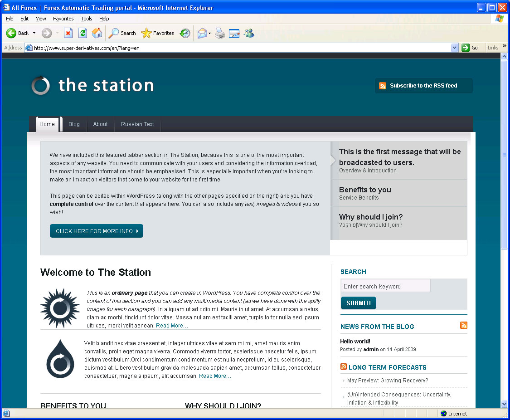The width and height of the screenshot is (510, 420).
Task: Open the Tools menu
Action: (86, 19)
